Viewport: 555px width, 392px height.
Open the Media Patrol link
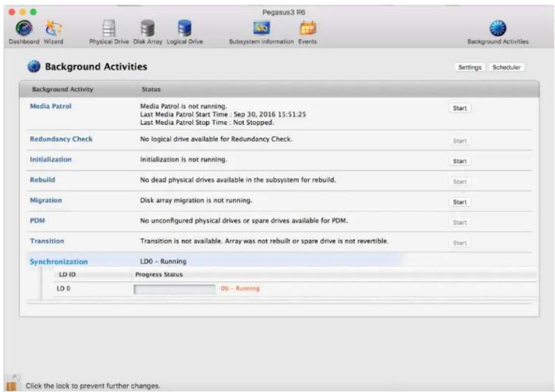pos(50,106)
